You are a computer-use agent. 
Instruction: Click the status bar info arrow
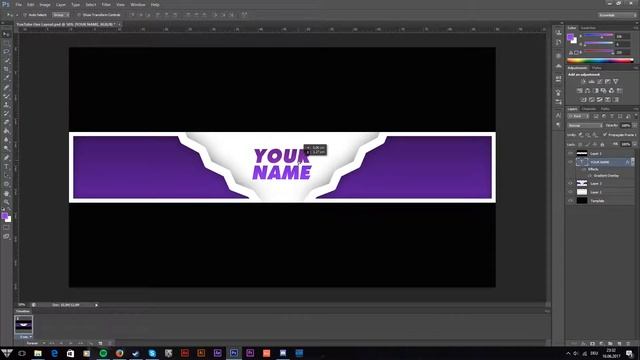pyautogui.click(x=96, y=305)
